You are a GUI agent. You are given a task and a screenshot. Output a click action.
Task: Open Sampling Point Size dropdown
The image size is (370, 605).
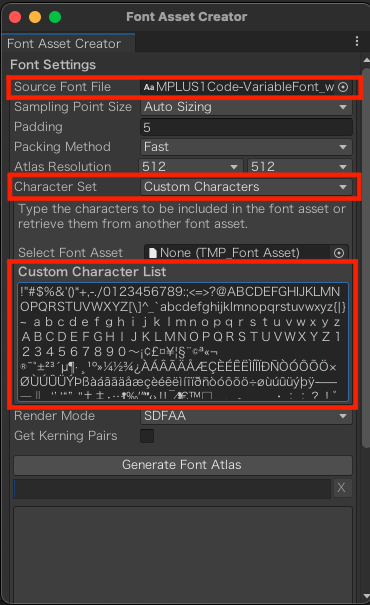[246, 107]
